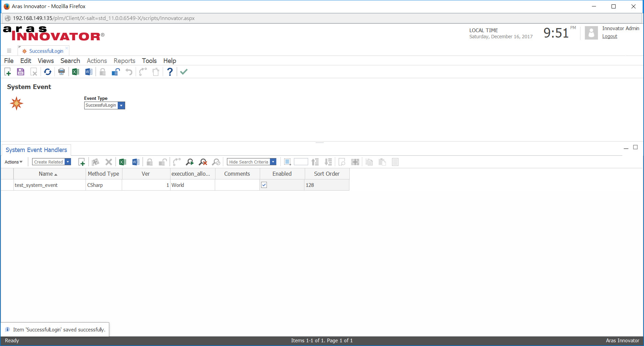Screen dimensions: 644x346
Task: Click the user avatar icon
Action: (591, 33)
